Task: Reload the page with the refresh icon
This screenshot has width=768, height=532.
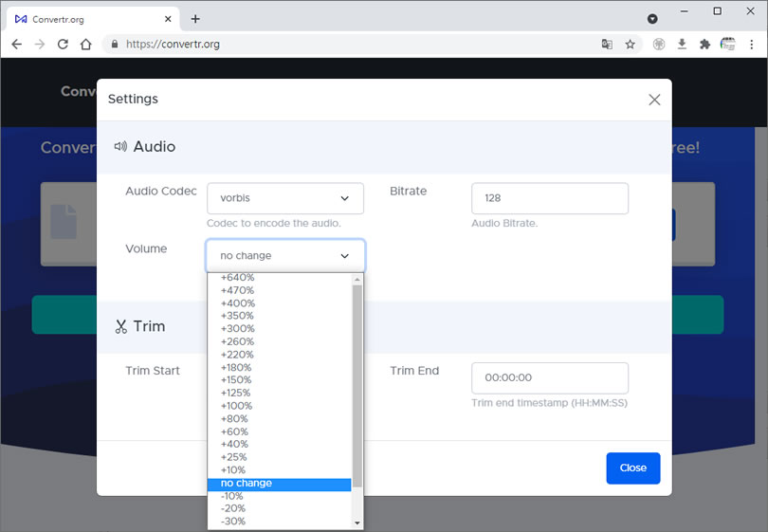Action: (x=63, y=44)
